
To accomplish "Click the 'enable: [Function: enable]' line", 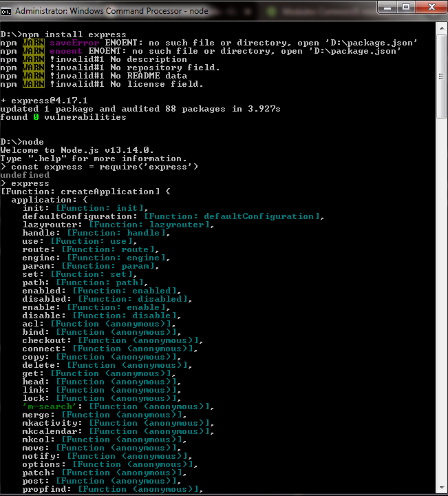I will [96, 307].
